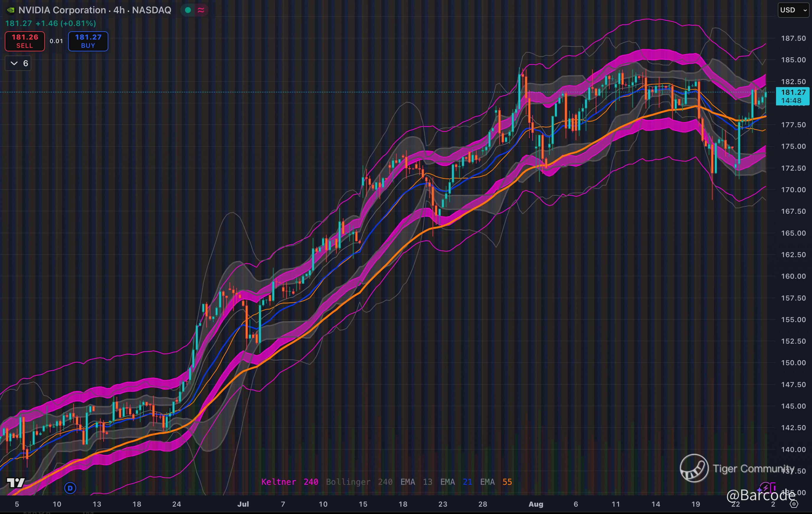Click the purple lightning bolt events icon
The image size is (812, 514).
click(x=765, y=488)
